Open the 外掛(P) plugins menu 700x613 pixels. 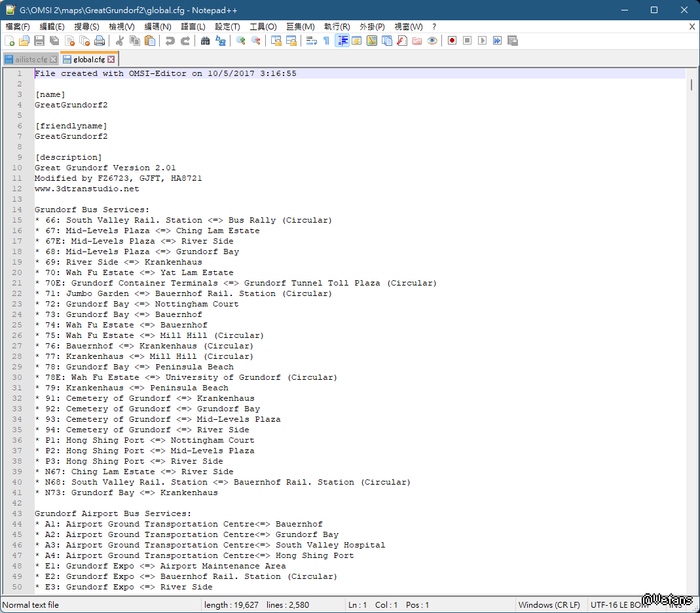pyautogui.click(x=371, y=27)
